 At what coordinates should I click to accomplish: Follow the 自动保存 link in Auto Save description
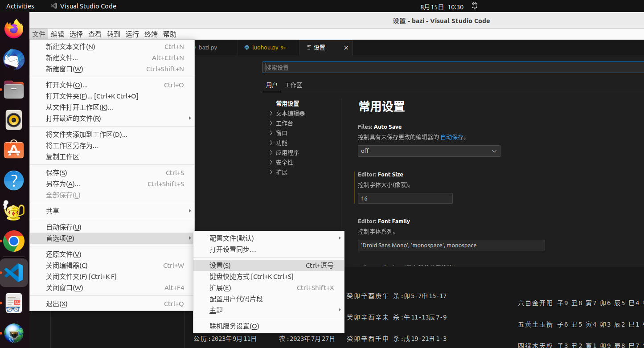click(452, 137)
